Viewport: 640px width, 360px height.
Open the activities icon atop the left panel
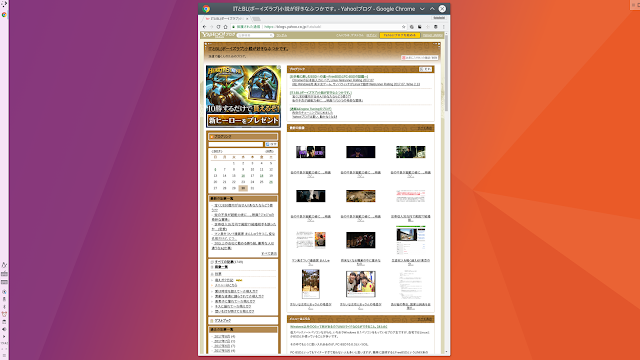click(x=4, y=4)
